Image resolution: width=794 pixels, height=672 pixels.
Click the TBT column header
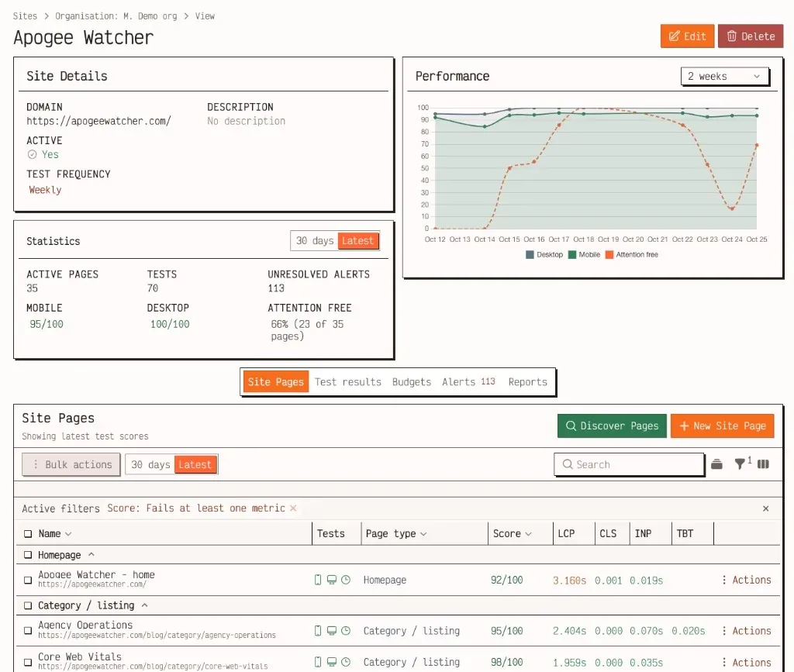coord(685,534)
